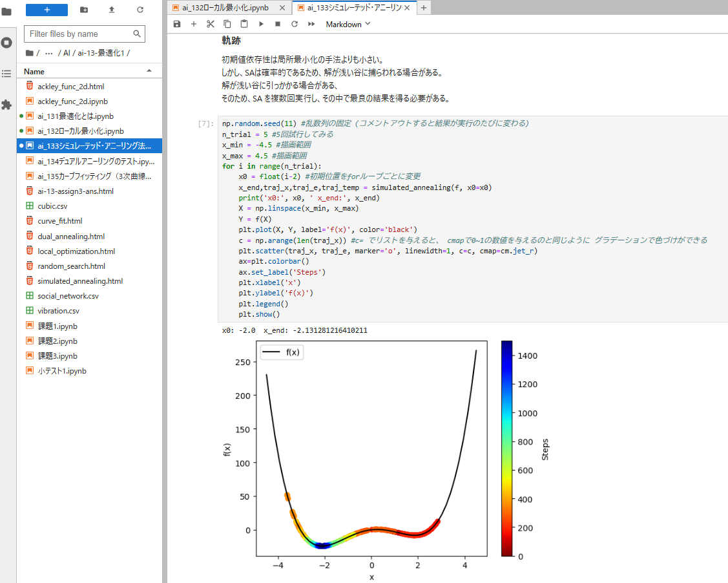
Task: Open ackley_func_2d.ipynb notebook
Action: pyautogui.click(x=90, y=101)
